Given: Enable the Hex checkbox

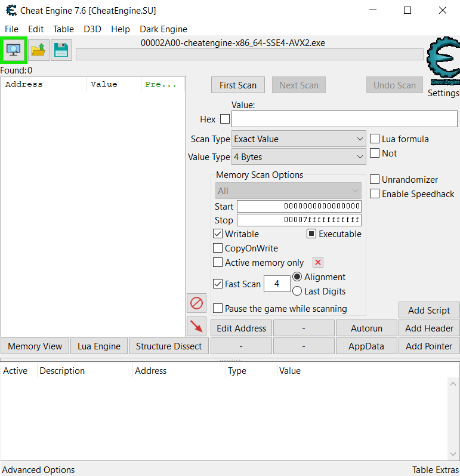Looking at the screenshot, I should (225, 119).
